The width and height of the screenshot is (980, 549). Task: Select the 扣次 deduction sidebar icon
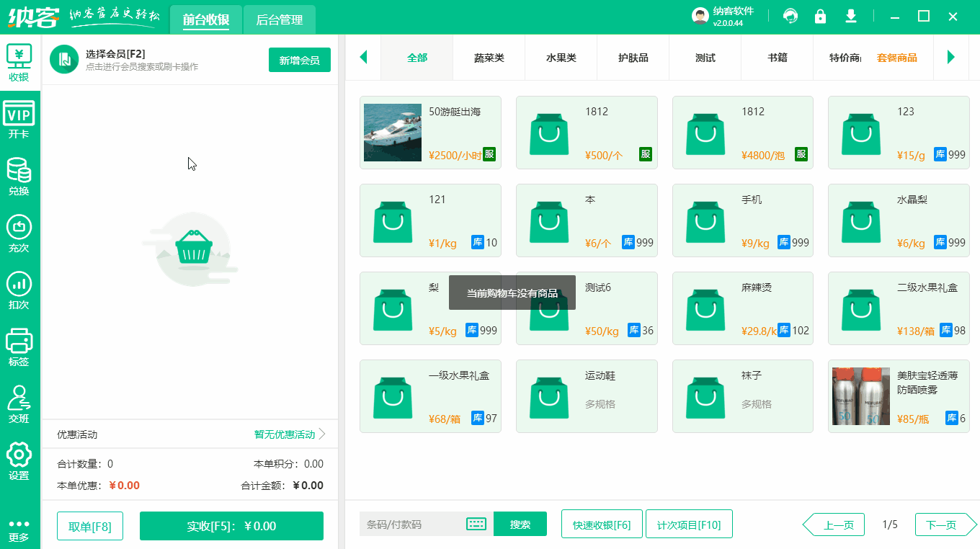(x=19, y=290)
